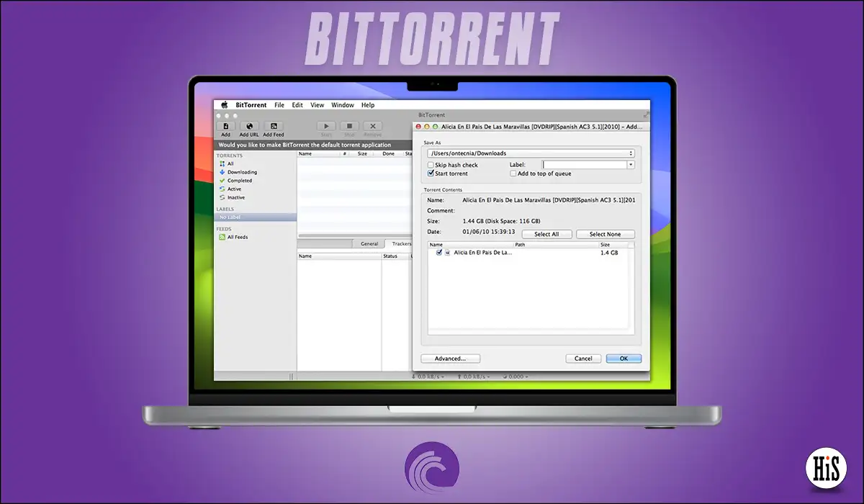Viewport: 864px width, 504px height.
Task: Select No Label in the Labels section
Action: 256,217
